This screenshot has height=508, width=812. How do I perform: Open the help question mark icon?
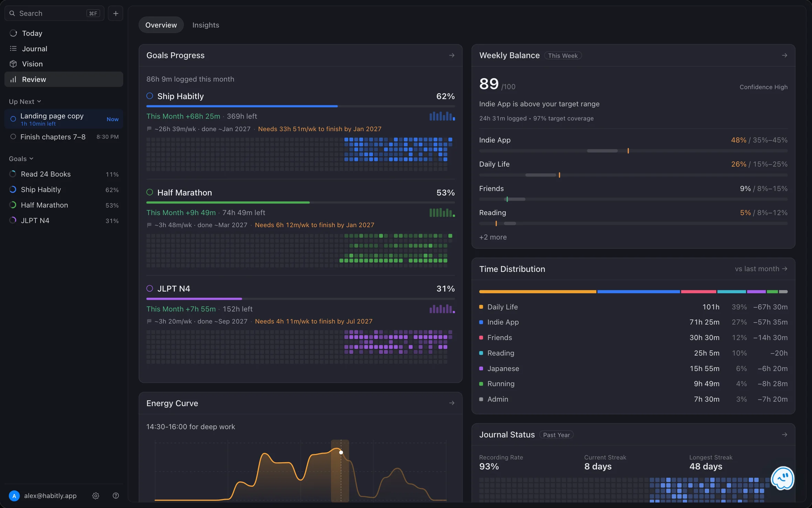(116, 496)
